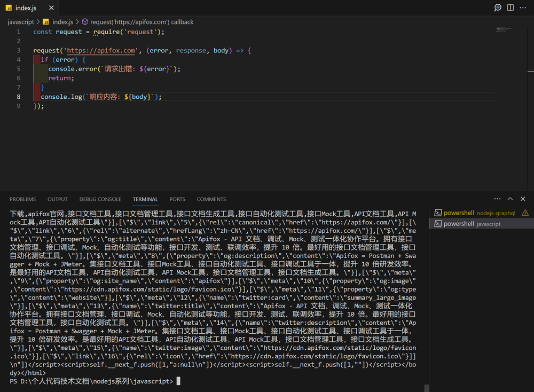This screenshot has height=392, width=534.
Task: Click the search magnifier icon in editor toolbar
Action: [x=498, y=7]
